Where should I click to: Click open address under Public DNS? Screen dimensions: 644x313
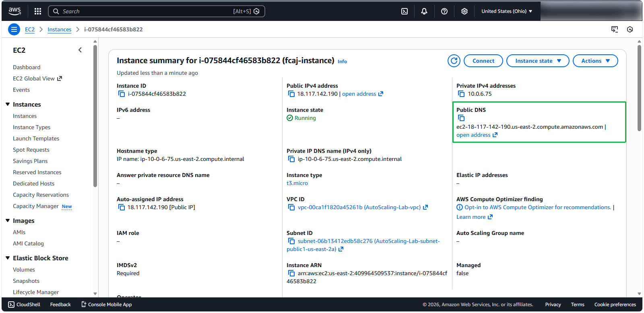[x=477, y=135]
